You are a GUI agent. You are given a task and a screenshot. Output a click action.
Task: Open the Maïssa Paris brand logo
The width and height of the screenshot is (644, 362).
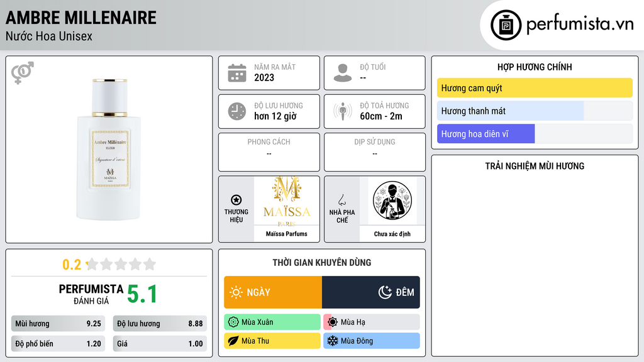[287, 200]
